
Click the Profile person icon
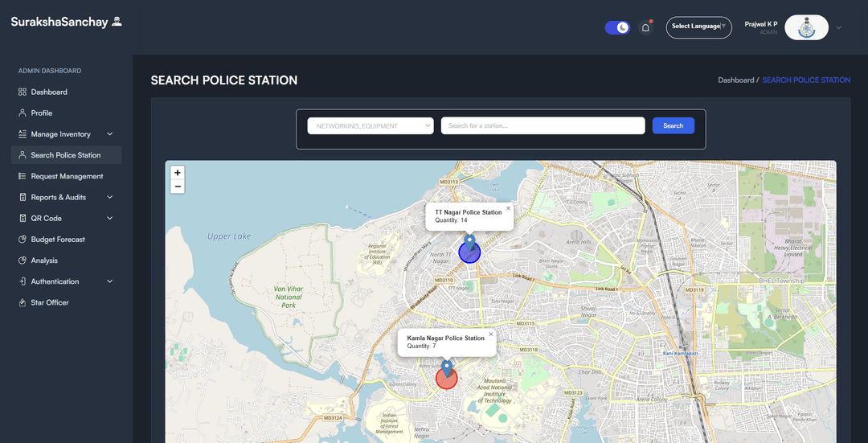coord(23,113)
